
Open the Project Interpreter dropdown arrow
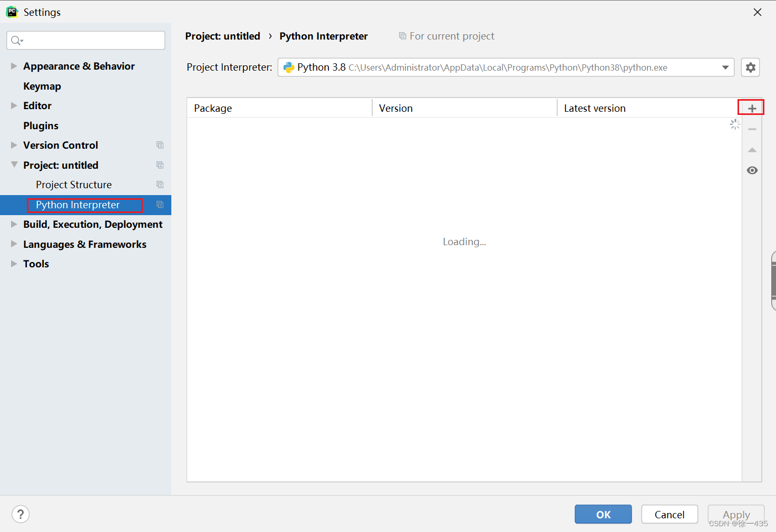(725, 67)
